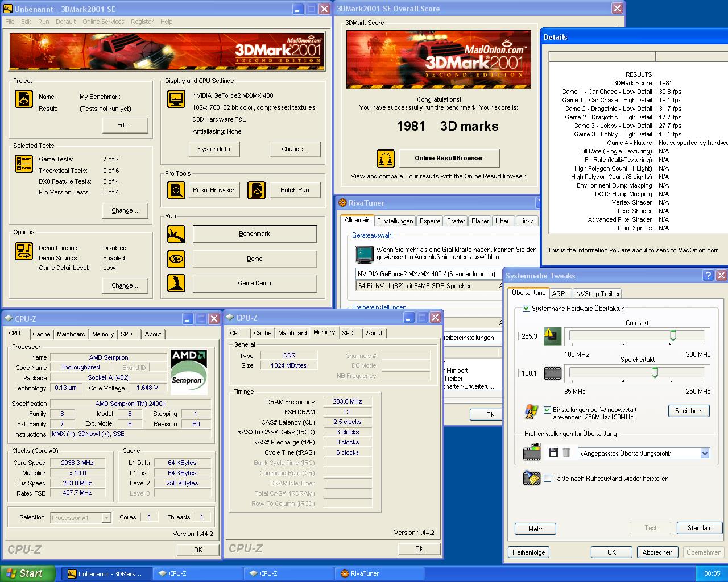Open the Processor #1 selection dropdown
The image size is (728, 582).
point(106,518)
